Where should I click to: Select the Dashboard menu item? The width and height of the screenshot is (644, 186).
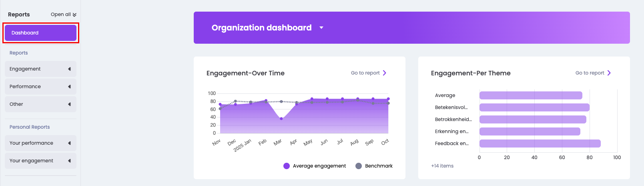40,33
